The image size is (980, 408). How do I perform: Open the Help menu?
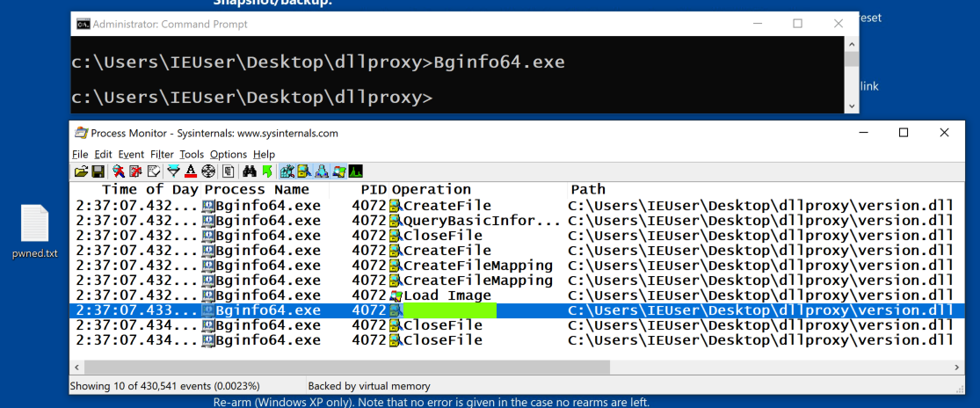tap(265, 155)
